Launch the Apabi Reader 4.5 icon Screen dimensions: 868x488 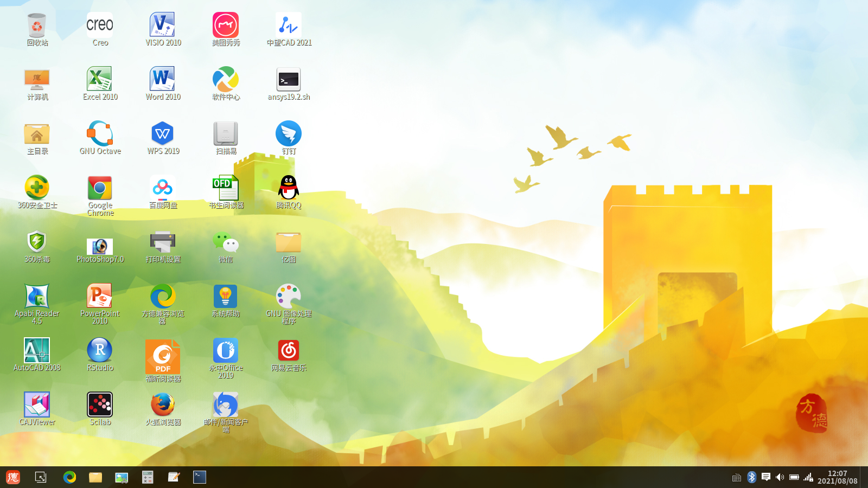[37, 296]
